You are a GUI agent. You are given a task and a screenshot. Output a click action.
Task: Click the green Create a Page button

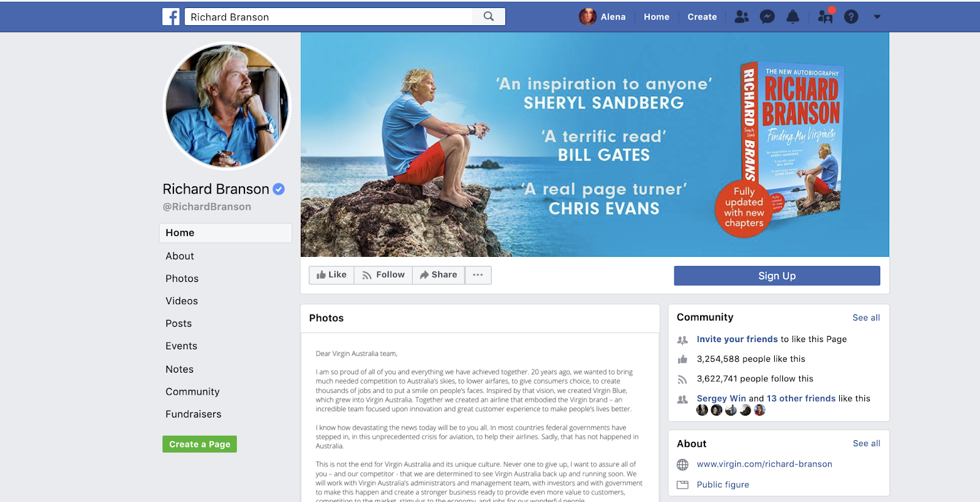200,444
